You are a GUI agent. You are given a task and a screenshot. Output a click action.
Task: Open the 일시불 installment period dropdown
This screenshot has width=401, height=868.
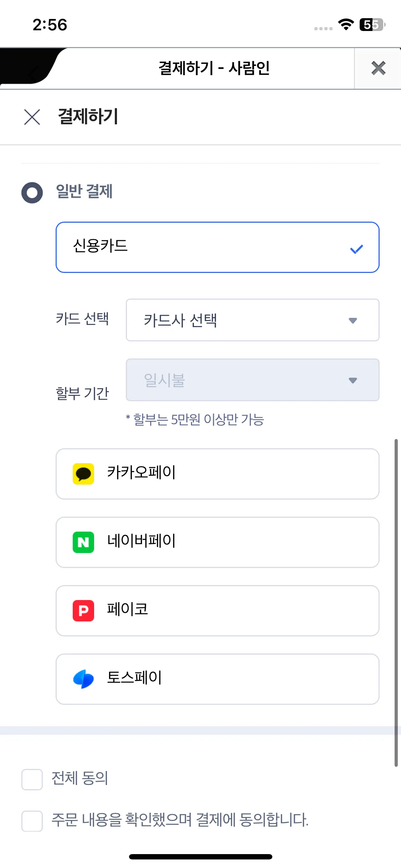[x=252, y=380]
